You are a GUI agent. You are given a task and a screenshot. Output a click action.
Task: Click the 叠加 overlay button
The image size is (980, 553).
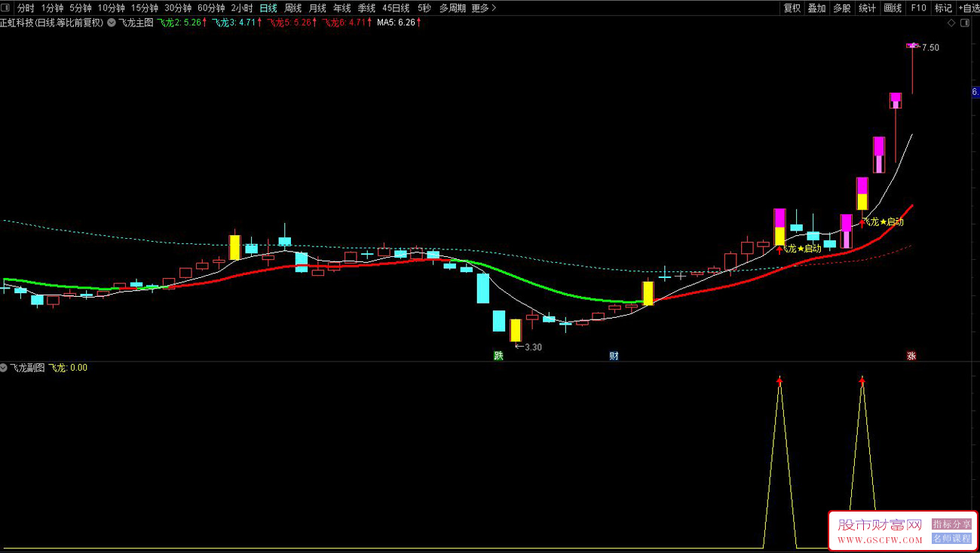pyautogui.click(x=817, y=8)
